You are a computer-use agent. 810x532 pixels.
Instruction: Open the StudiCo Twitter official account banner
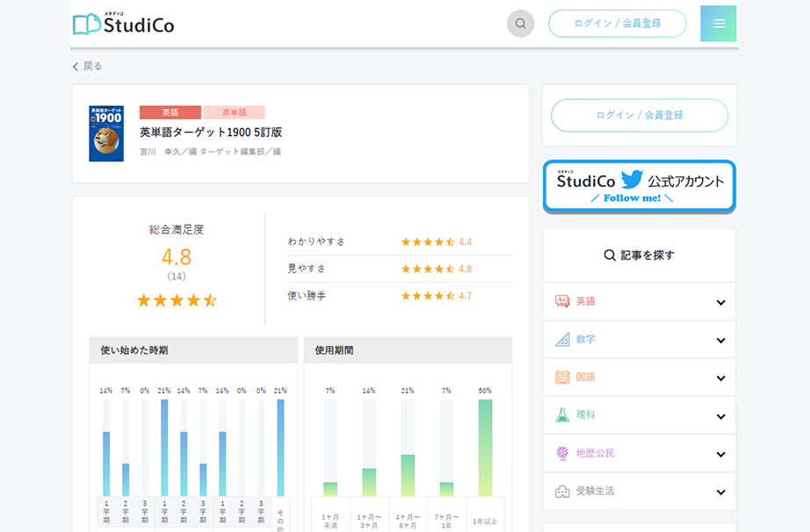639,186
